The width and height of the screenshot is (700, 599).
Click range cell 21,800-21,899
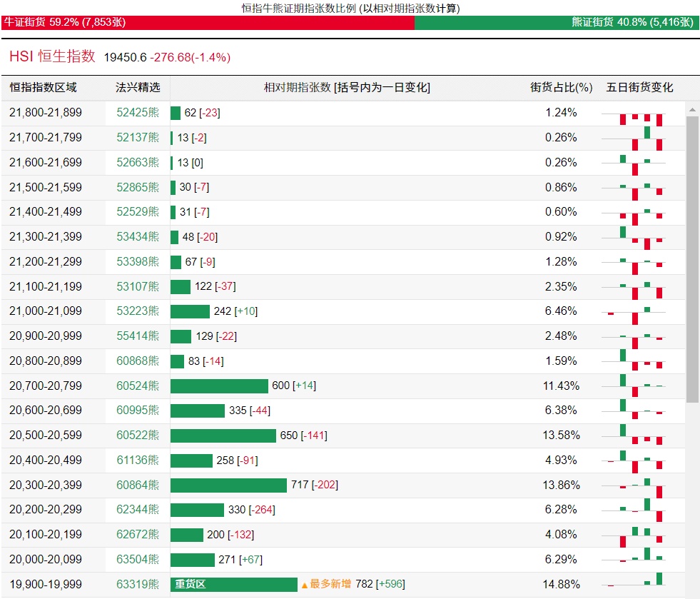coord(46,113)
